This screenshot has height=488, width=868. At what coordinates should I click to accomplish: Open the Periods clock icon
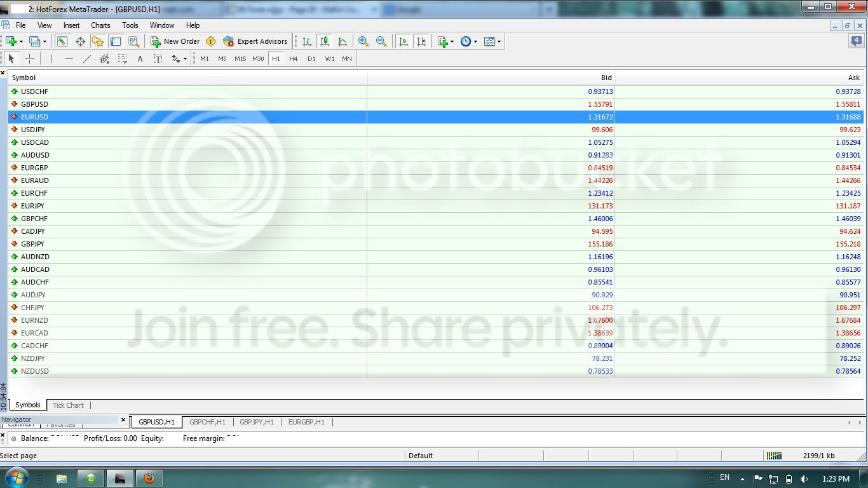pyautogui.click(x=466, y=41)
